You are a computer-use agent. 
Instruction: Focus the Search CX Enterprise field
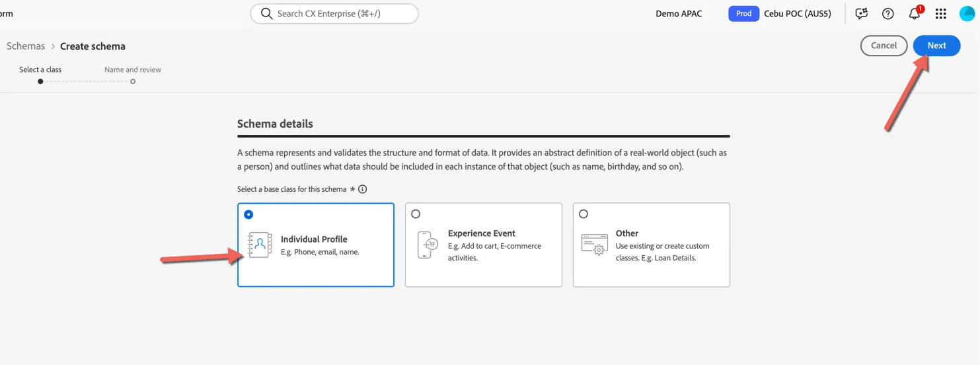point(334,13)
